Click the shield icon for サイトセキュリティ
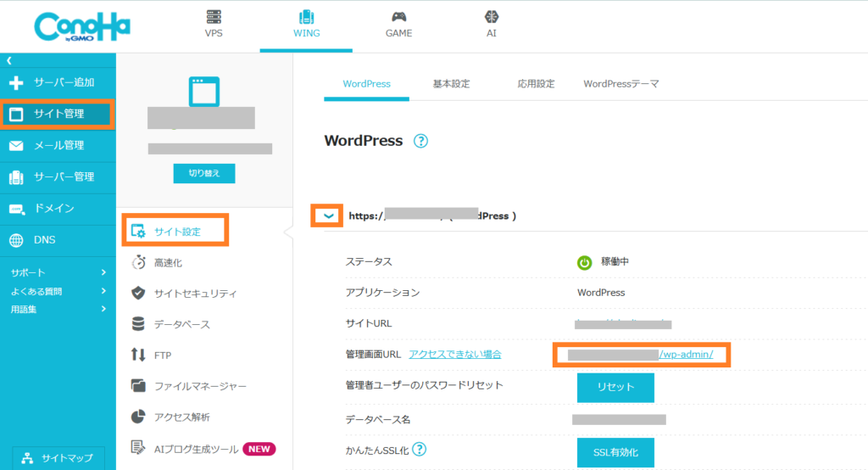 138,294
